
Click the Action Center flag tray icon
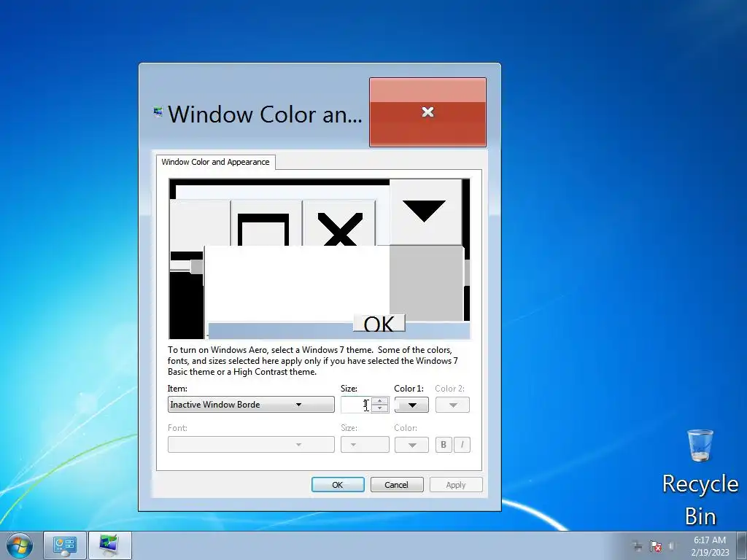point(656,546)
